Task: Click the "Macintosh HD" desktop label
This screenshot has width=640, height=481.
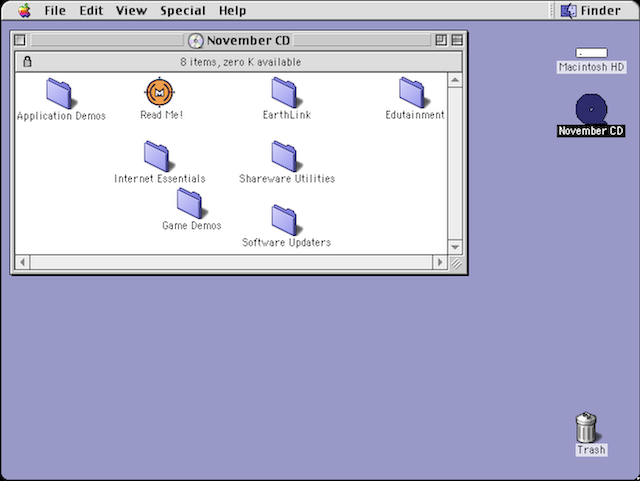Action: click(591, 67)
